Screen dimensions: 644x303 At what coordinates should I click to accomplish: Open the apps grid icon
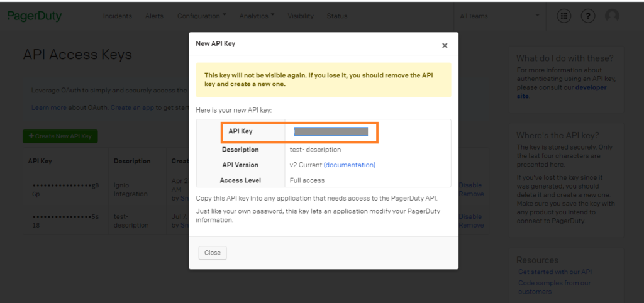coord(564,16)
